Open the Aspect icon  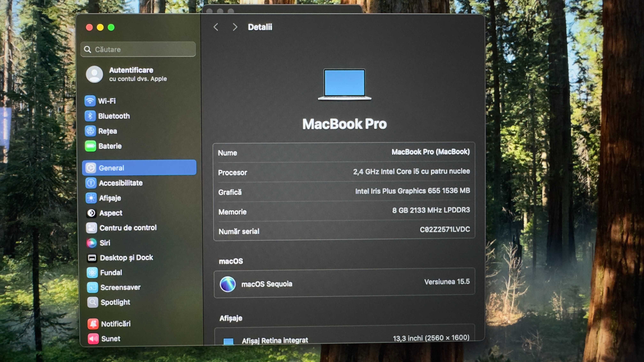pyautogui.click(x=91, y=213)
